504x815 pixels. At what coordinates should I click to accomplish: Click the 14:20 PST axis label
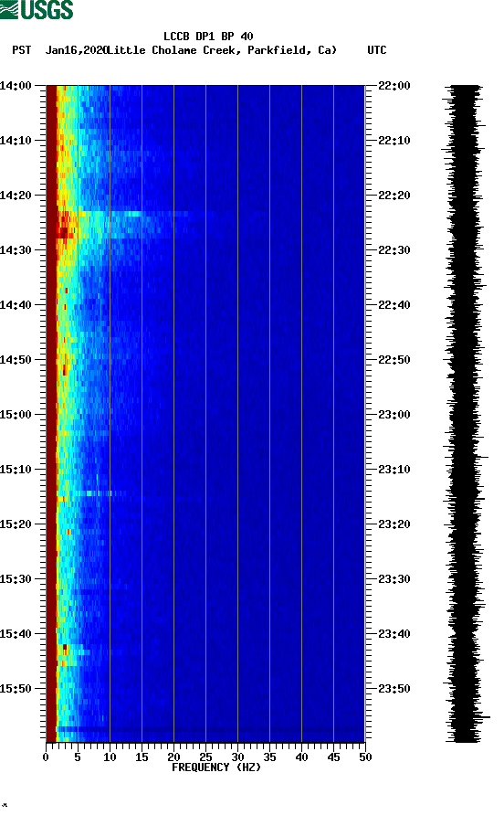point(16,196)
